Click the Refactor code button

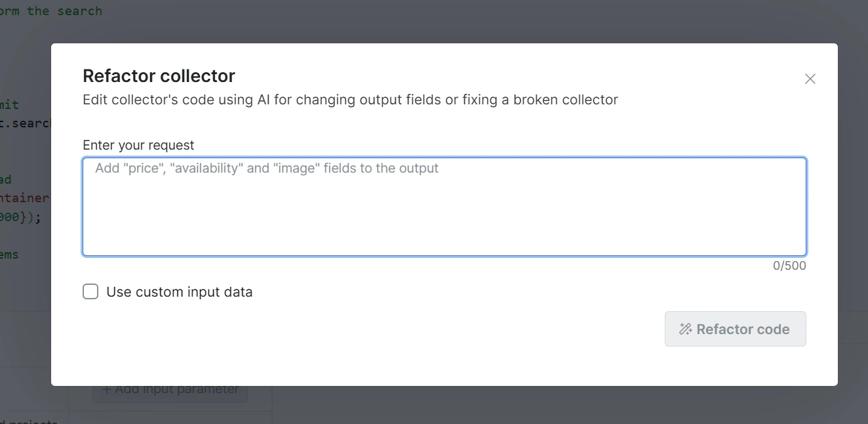point(735,329)
